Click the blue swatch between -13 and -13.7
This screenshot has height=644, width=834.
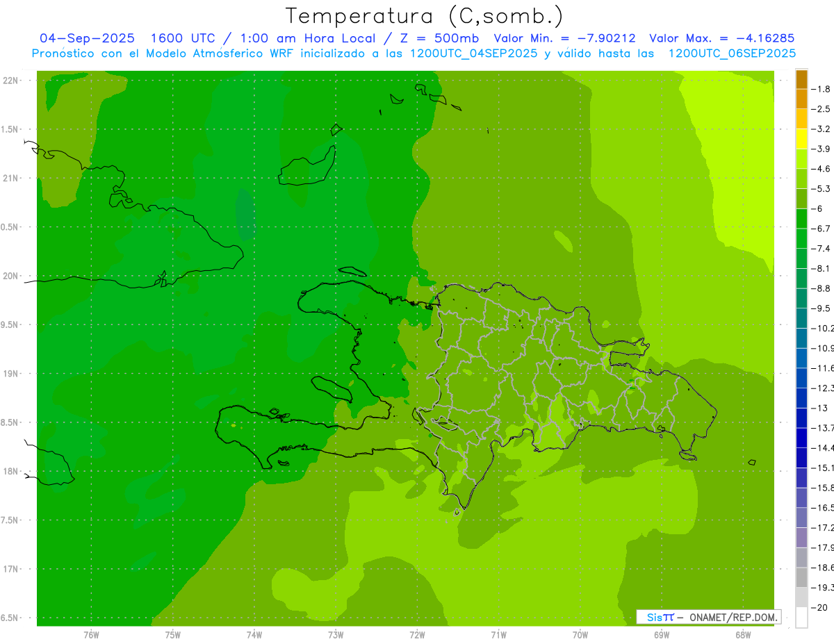coord(801,418)
